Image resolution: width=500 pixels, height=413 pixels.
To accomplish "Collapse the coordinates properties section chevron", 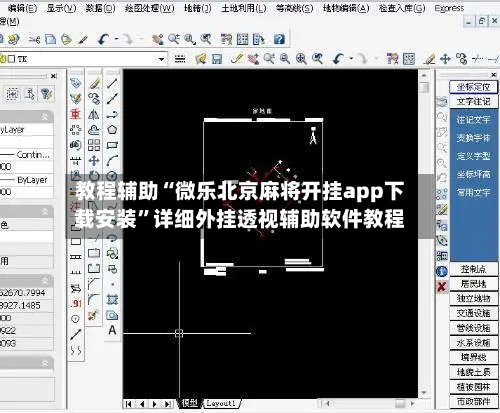I will click(44, 280).
